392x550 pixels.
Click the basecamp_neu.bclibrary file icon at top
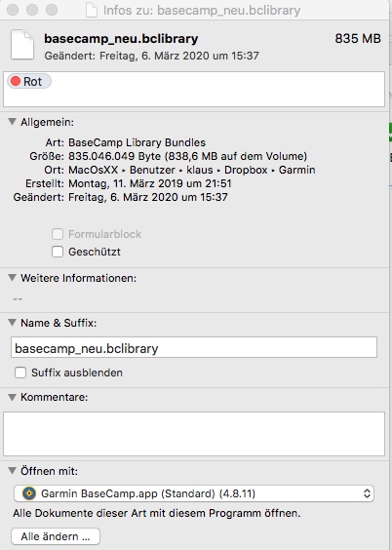[x=22, y=45]
